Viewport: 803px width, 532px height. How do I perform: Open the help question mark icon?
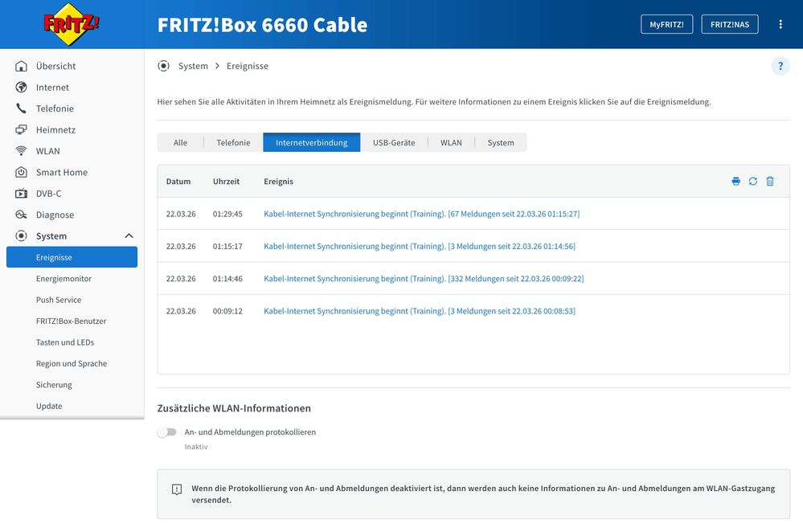tap(780, 66)
